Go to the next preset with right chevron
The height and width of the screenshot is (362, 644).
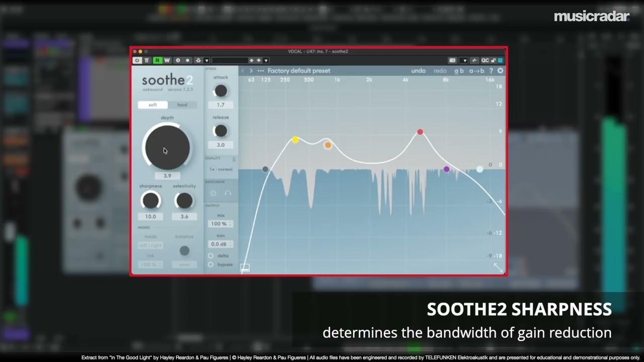(x=251, y=71)
